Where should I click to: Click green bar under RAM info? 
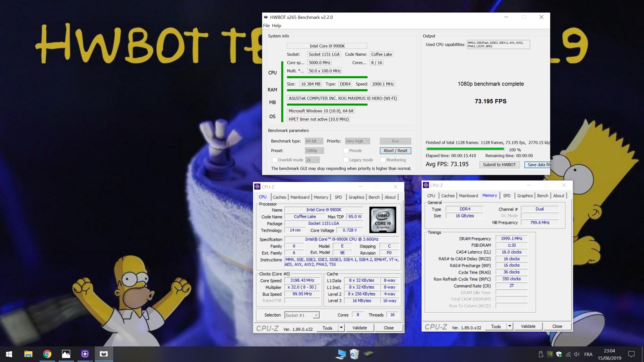(327, 90)
